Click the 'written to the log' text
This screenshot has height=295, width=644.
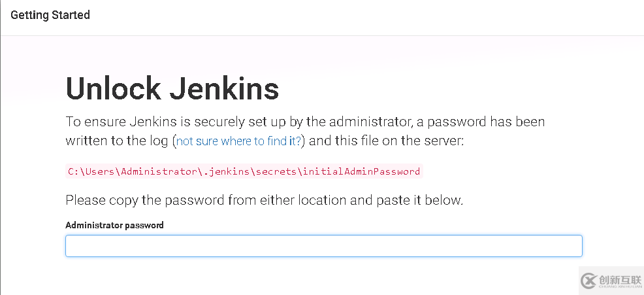click(117, 141)
